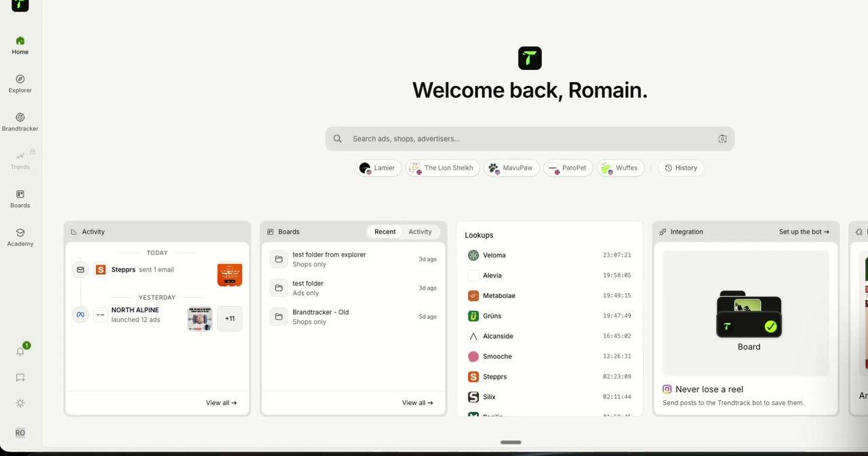868x456 pixels.
Task: Open the RO user avatar
Action: click(20, 433)
